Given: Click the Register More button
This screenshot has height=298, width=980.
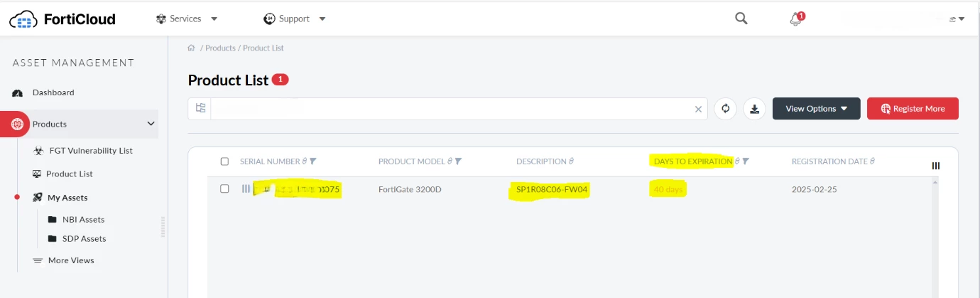Looking at the screenshot, I should click(x=913, y=109).
